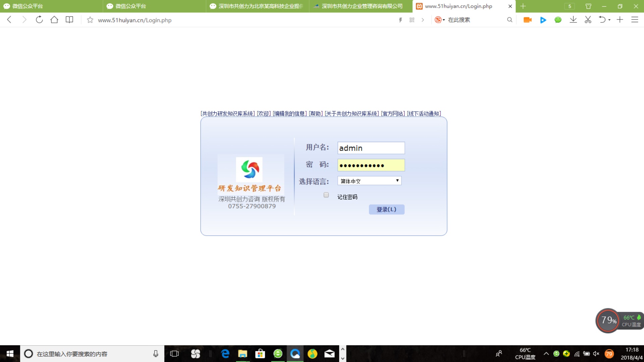The image size is (644, 362).
Task: Open the skin shirt icon in title bar
Action: (x=588, y=6)
